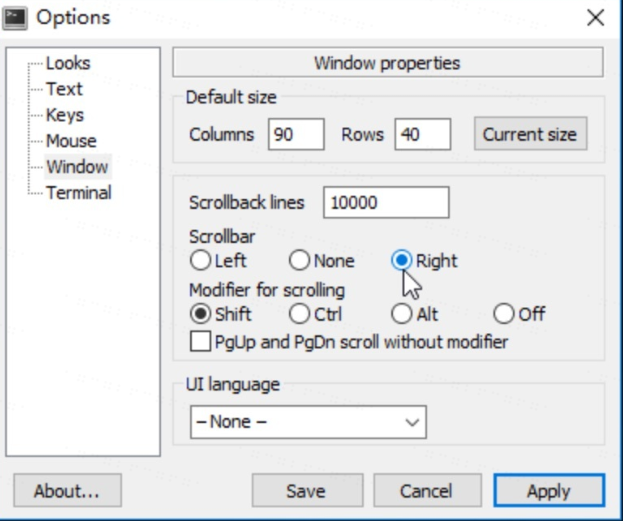Click the Columns input field

pyautogui.click(x=296, y=134)
